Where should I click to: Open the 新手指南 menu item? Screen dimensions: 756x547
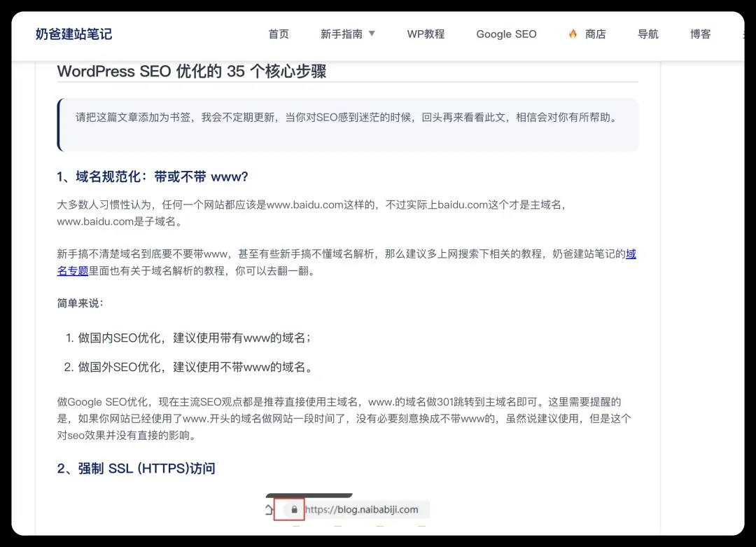(x=342, y=34)
